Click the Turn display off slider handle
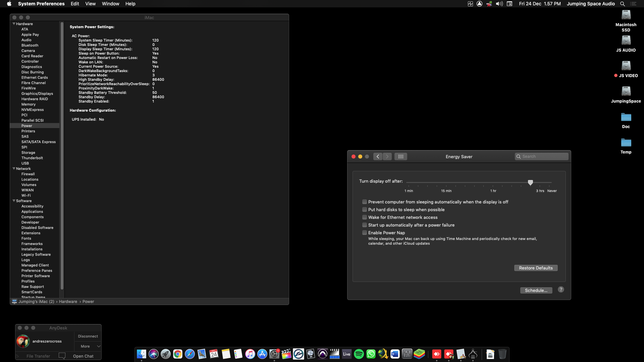This screenshot has width=644, height=362. pos(530,182)
